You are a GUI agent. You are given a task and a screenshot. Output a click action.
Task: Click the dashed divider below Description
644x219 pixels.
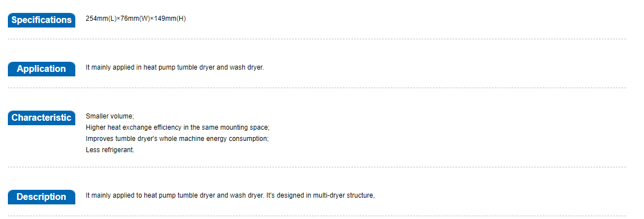pyautogui.click(x=316, y=216)
